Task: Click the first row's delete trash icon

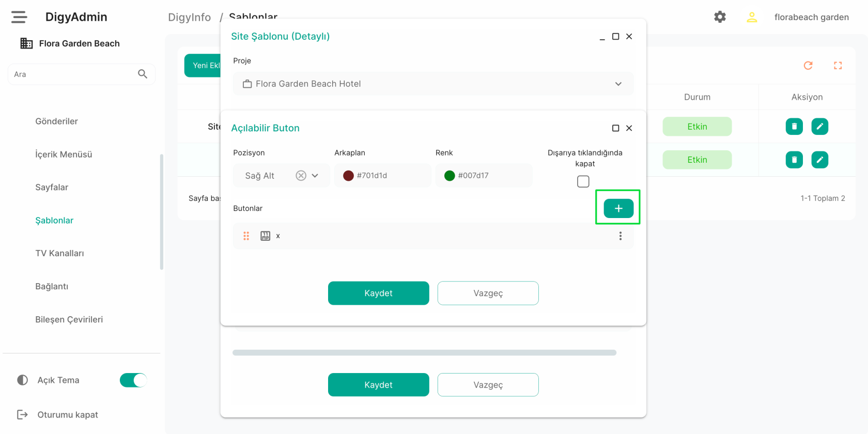Action: tap(794, 127)
